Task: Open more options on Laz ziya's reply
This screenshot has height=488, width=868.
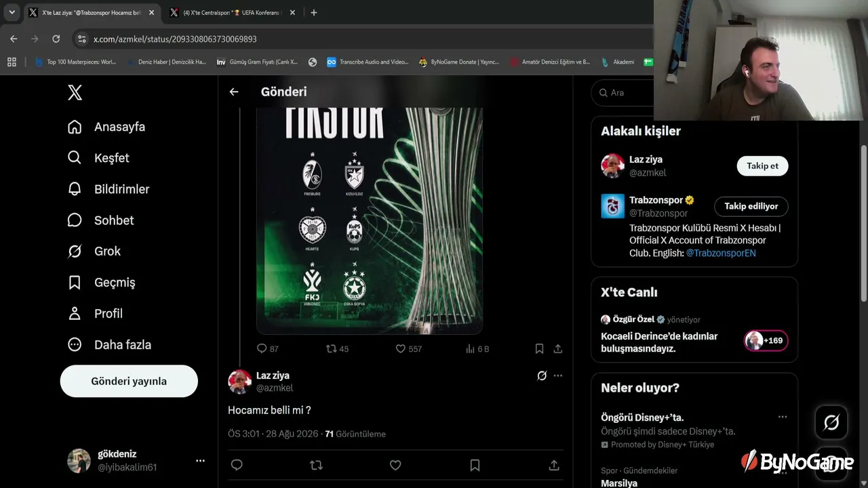Action: coord(558,375)
